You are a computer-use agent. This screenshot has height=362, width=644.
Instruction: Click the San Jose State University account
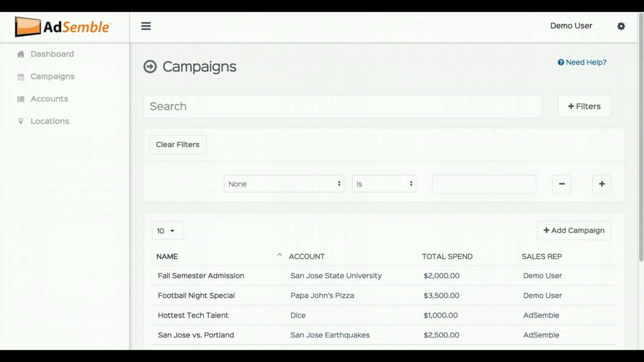click(336, 276)
